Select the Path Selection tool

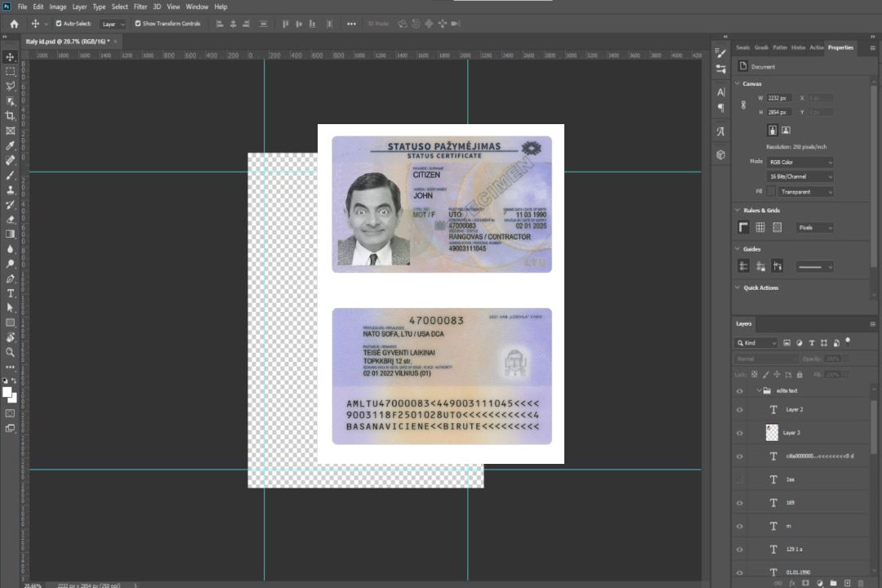[x=10, y=308]
